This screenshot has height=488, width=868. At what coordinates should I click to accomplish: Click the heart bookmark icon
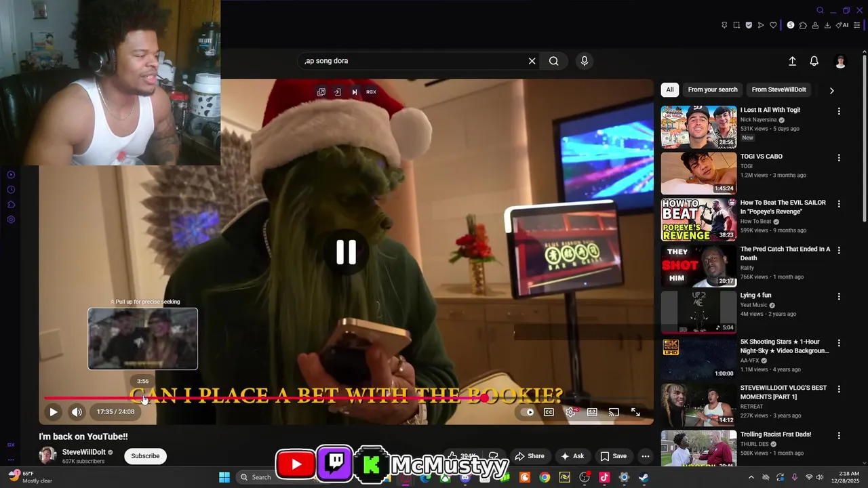[x=773, y=25]
